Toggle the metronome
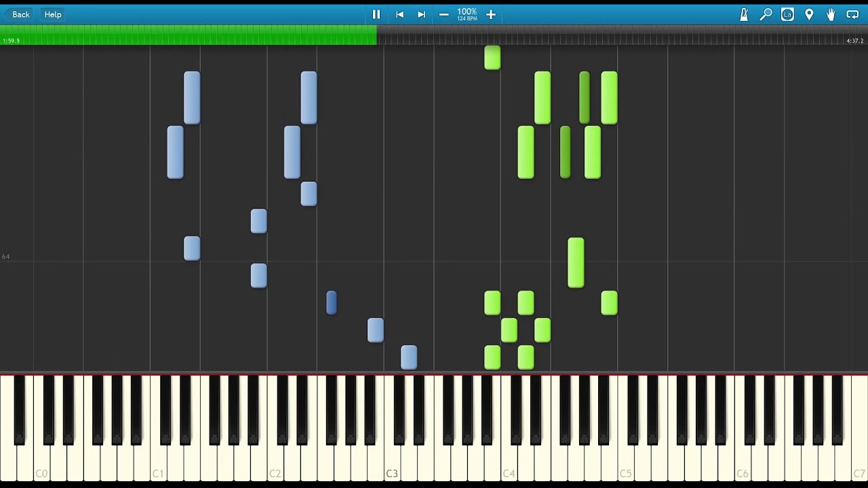This screenshot has height=488, width=868. point(744,14)
